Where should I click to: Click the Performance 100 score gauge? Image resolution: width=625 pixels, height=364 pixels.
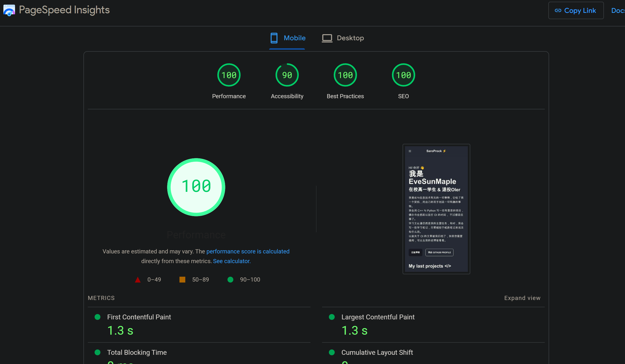click(x=229, y=75)
